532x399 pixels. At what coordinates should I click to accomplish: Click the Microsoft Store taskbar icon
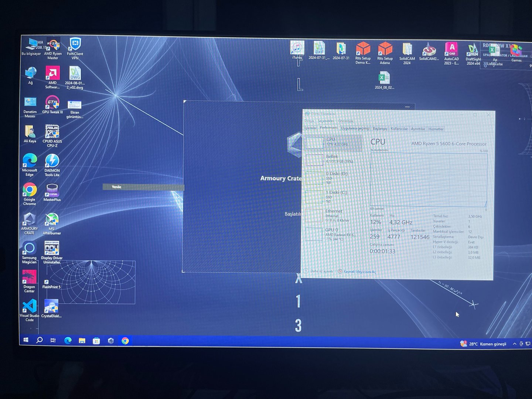coord(96,341)
